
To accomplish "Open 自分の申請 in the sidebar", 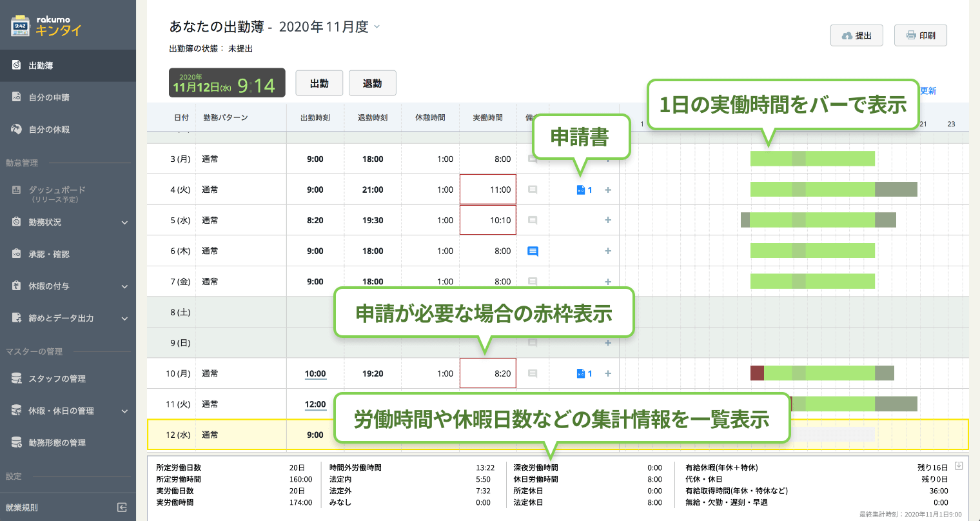I will (68, 97).
